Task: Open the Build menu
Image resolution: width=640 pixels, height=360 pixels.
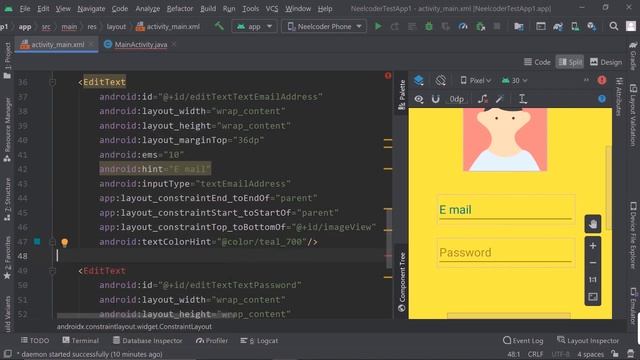Action: (x=208, y=9)
